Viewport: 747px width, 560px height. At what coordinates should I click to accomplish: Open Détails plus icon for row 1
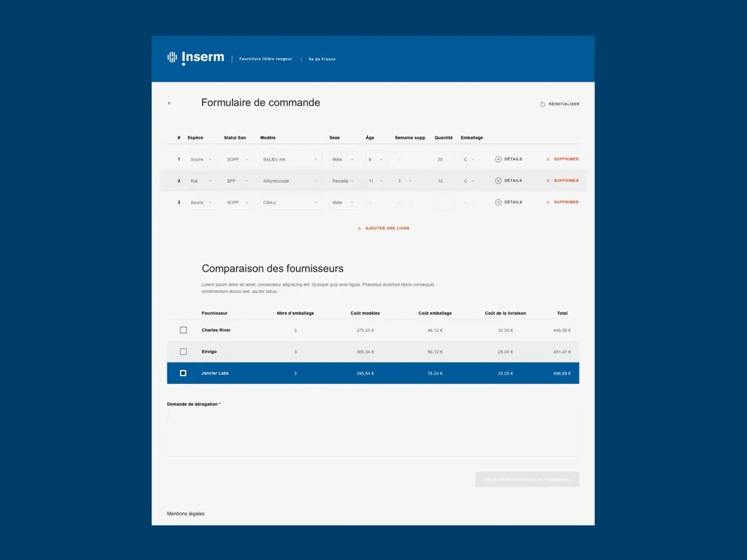498,159
